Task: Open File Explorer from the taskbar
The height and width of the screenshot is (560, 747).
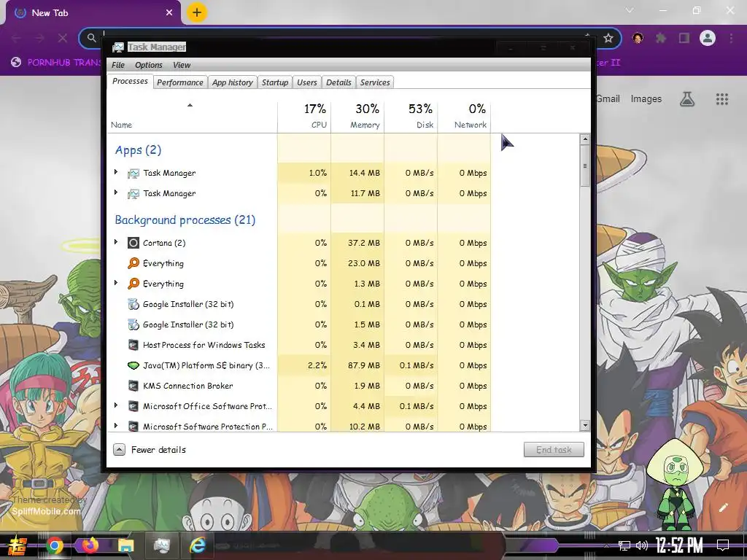Action: 126,545
